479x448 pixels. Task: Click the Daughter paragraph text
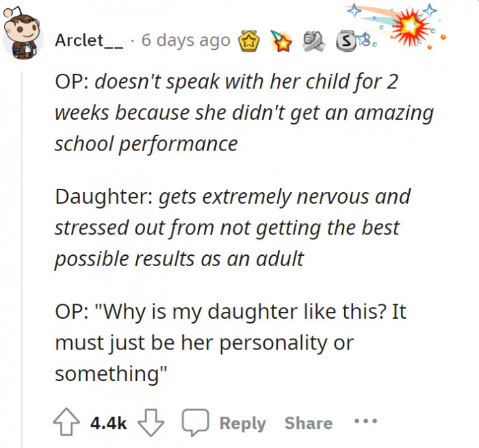tap(233, 228)
